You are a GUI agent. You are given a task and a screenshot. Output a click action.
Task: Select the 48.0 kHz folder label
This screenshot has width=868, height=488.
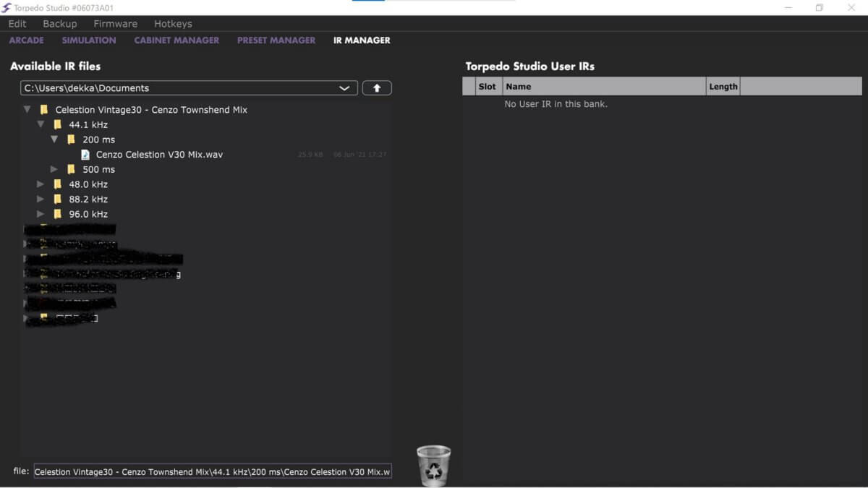pyautogui.click(x=88, y=184)
